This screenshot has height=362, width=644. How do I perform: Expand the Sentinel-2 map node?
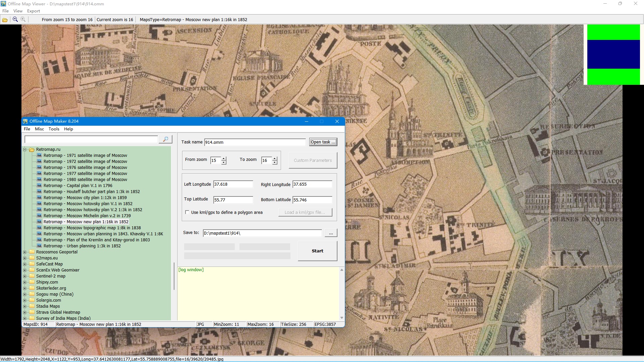[24, 276]
